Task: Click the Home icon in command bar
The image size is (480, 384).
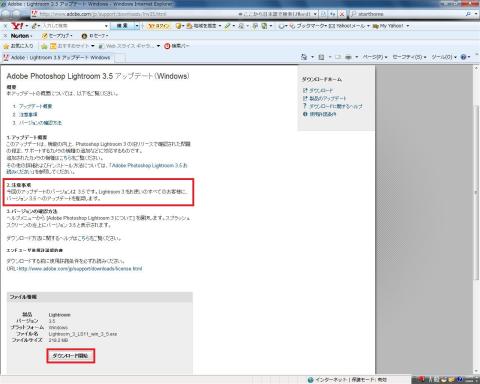Action: (x=304, y=57)
